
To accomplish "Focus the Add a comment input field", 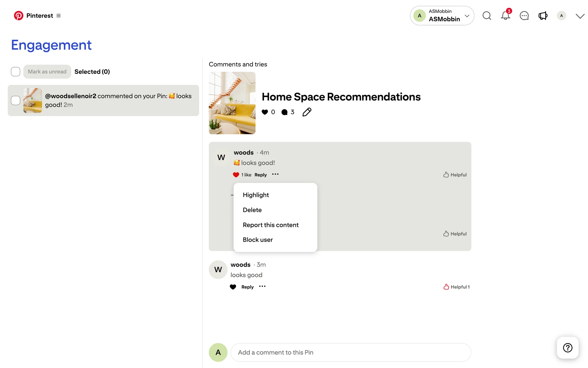I will tap(350, 352).
